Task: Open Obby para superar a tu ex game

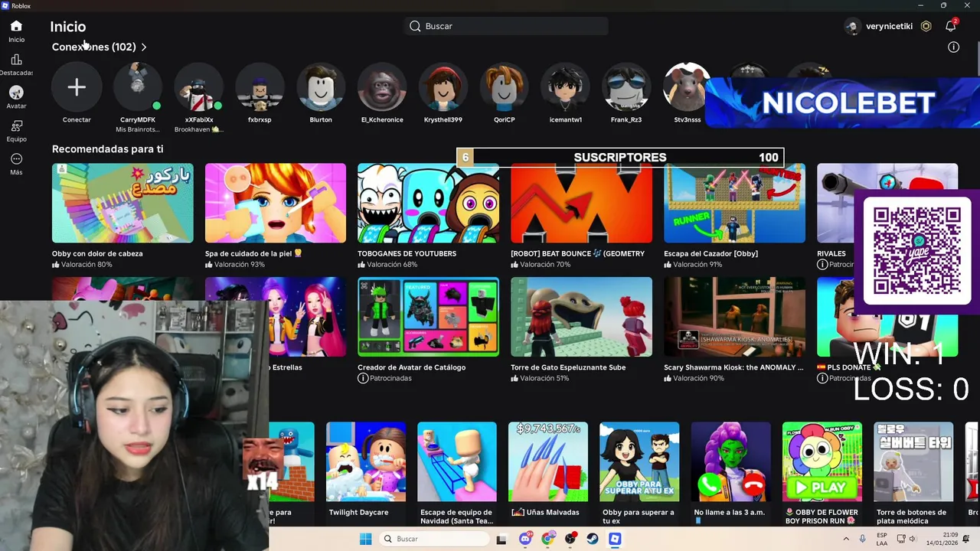Action: coord(639,461)
